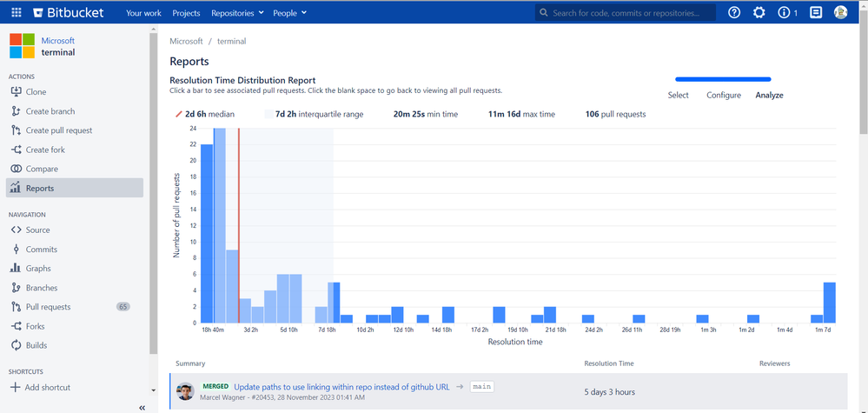Click the '5 days 3 hours' resolution time

(609, 392)
